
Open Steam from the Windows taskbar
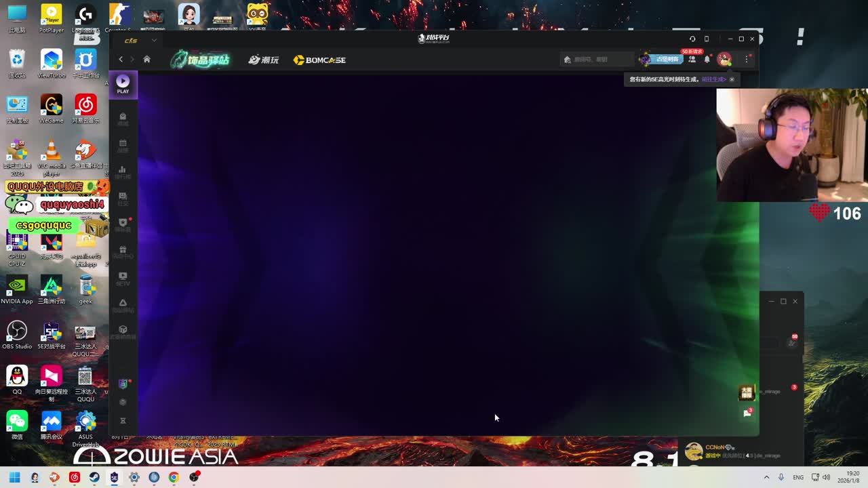94,477
